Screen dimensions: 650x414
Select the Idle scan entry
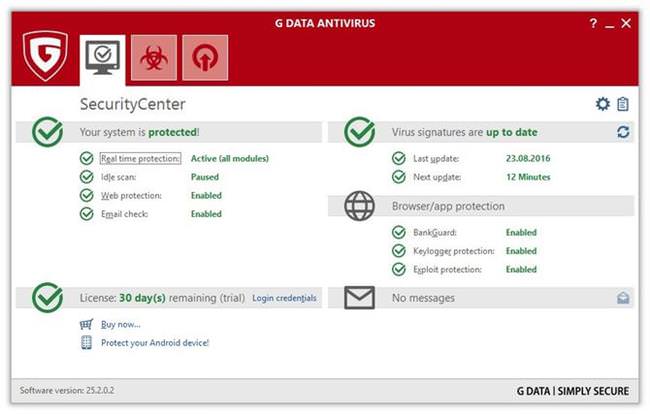pyautogui.click(x=119, y=177)
